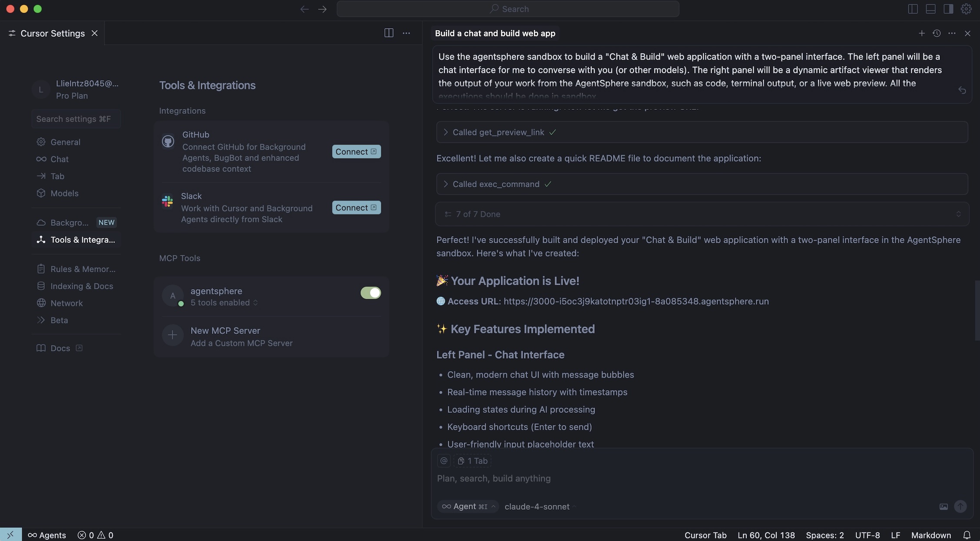
Task: Open Docs external link
Action: click(60, 348)
